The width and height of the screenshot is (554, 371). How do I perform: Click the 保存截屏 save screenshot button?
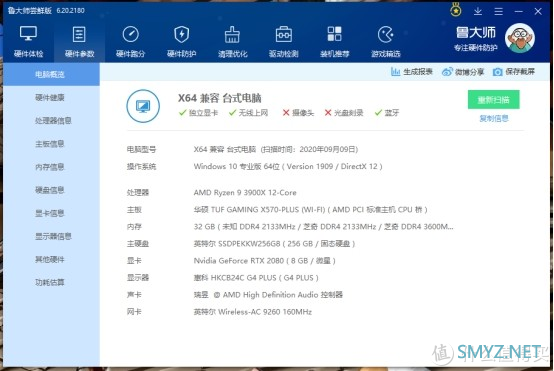coord(514,72)
